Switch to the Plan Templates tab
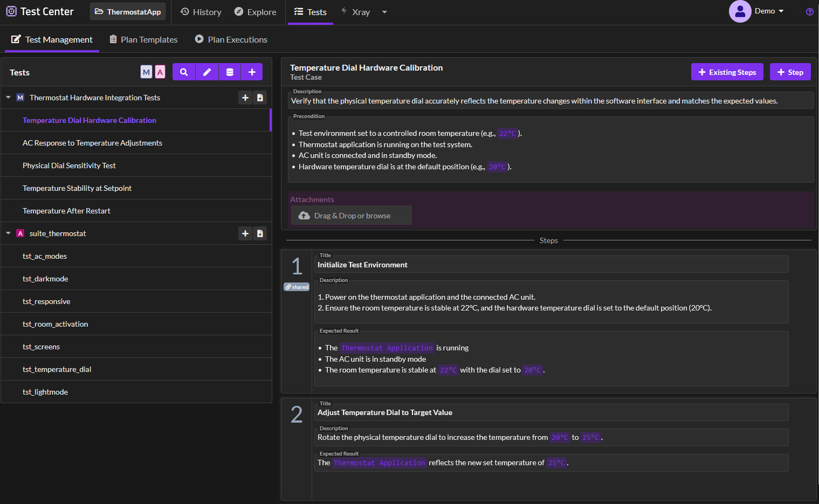 [x=143, y=39]
